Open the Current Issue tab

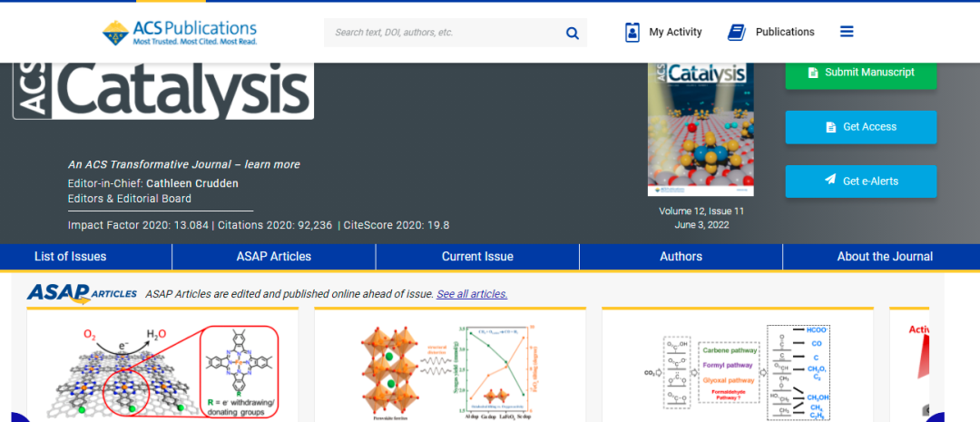click(x=477, y=257)
